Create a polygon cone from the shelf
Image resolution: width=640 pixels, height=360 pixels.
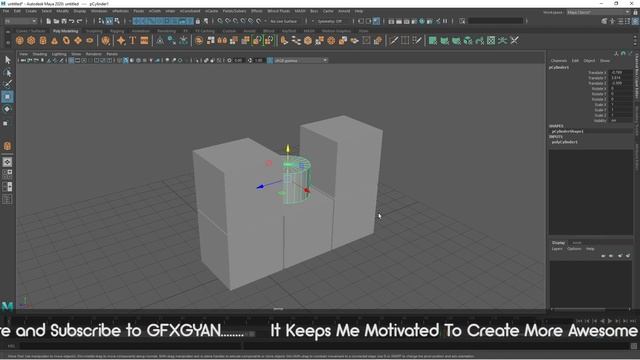pos(55,40)
